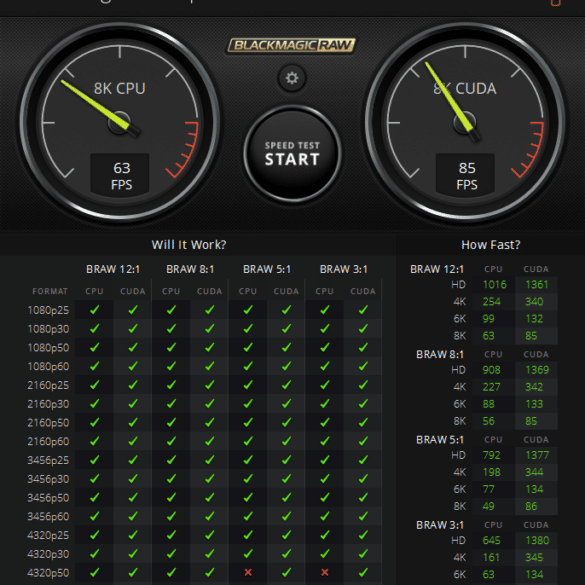Select BRAW 12:1 4K CPU value 254
This screenshot has height=585, width=585.
491,301
